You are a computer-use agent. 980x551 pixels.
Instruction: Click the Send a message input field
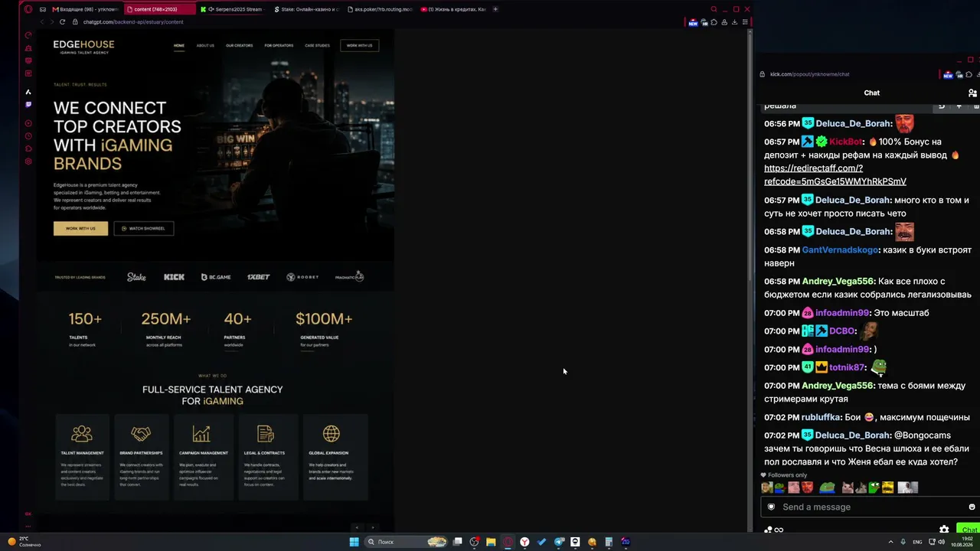coord(871,507)
